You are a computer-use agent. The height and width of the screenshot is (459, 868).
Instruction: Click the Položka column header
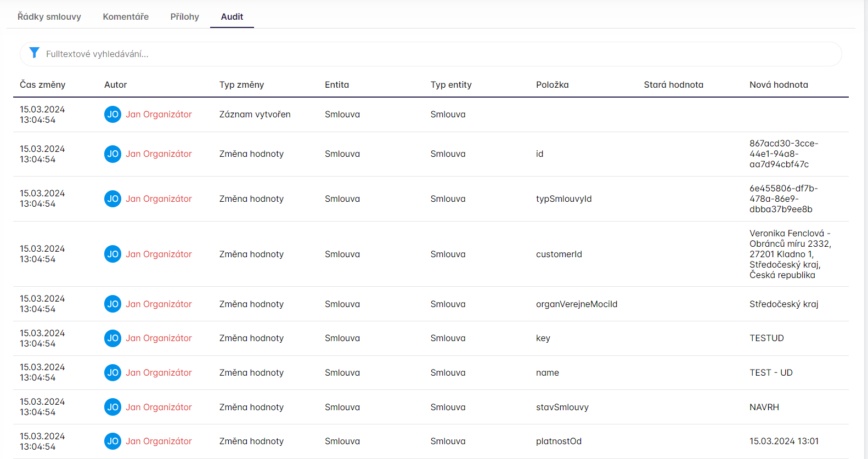(552, 84)
